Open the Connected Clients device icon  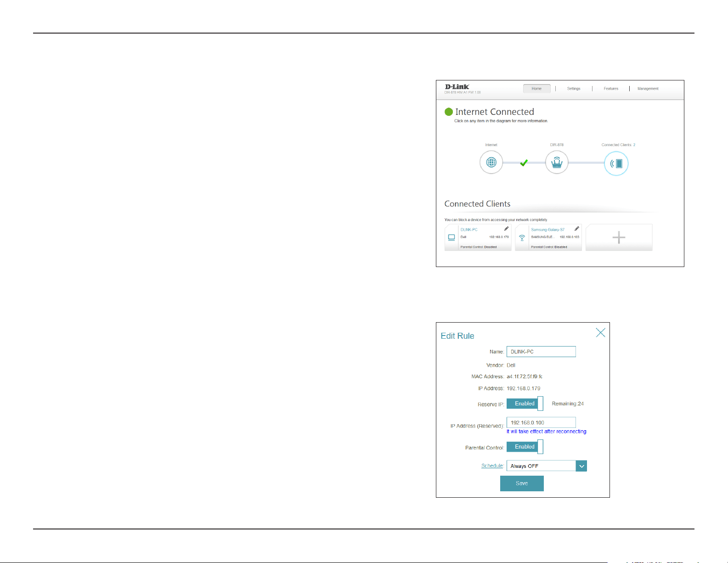point(616,164)
